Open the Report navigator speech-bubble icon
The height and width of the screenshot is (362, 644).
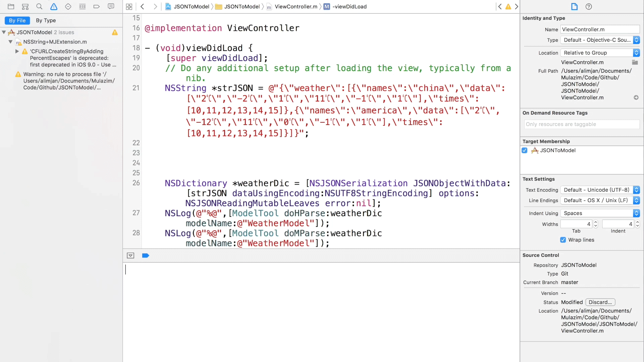pos(111,6)
